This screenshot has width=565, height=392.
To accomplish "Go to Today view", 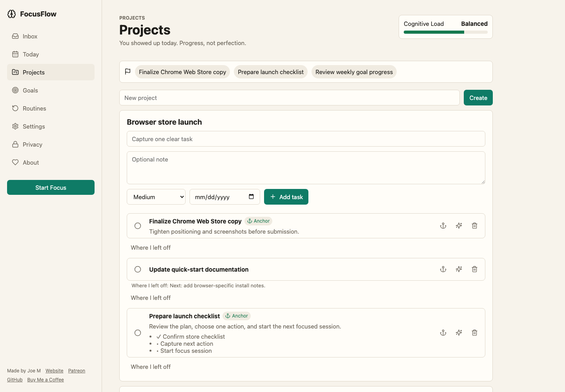I will [x=51, y=54].
